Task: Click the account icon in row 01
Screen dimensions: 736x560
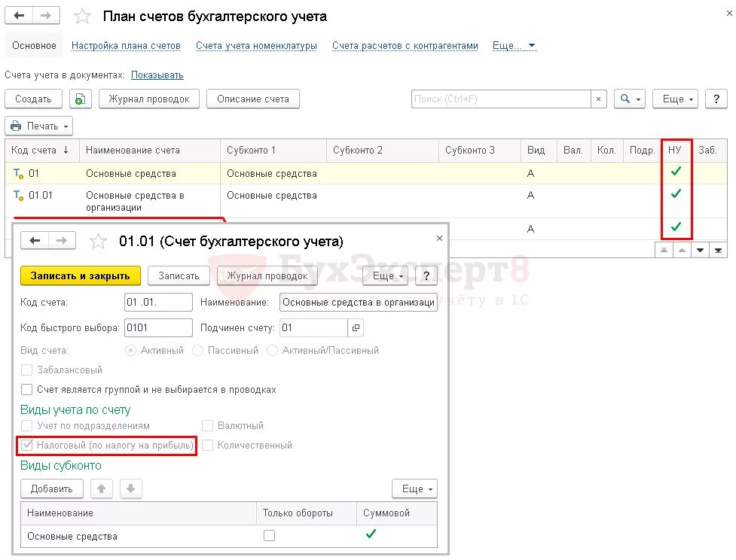Action: (18, 174)
